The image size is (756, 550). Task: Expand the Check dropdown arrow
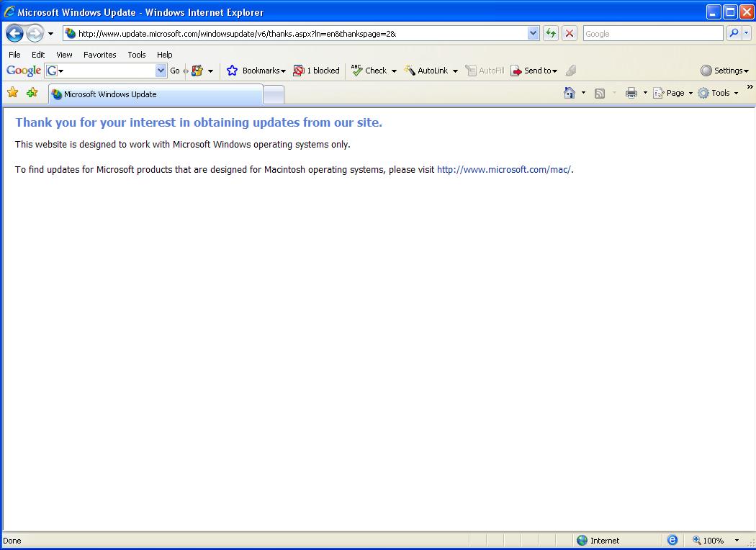click(x=394, y=71)
